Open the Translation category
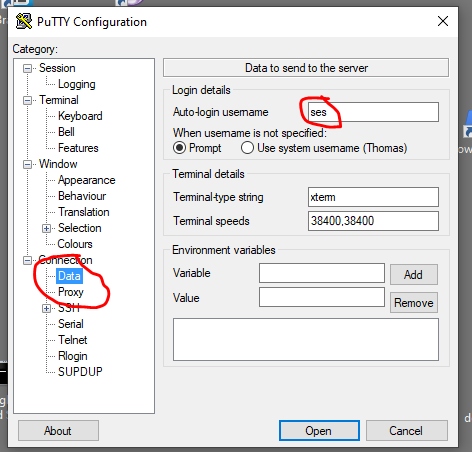 tap(83, 212)
